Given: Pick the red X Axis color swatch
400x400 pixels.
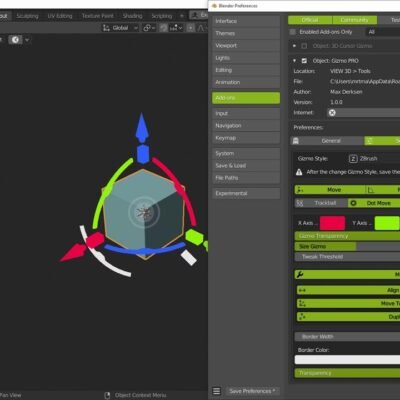Looking at the screenshot, I should pyautogui.click(x=332, y=223).
